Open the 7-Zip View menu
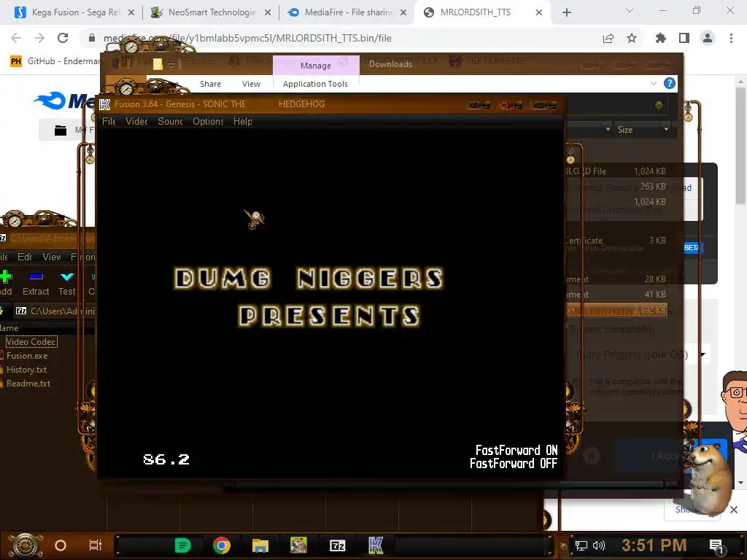Viewport: 747px width, 560px height. pos(52,257)
